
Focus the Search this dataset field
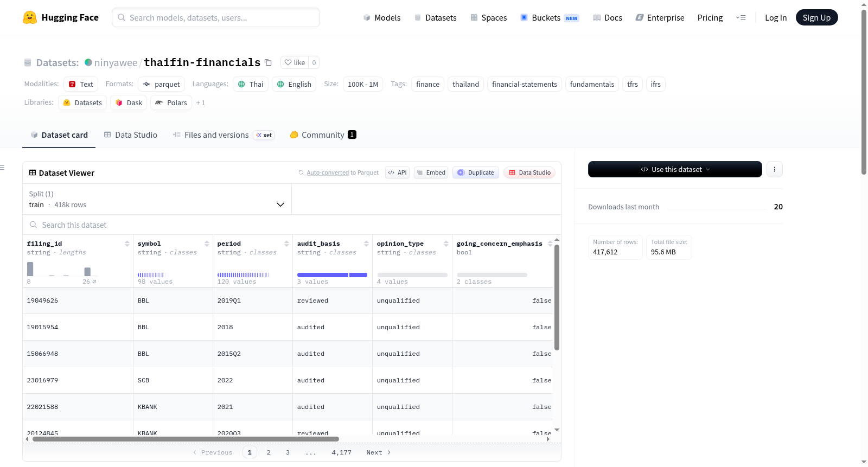(292, 225)
